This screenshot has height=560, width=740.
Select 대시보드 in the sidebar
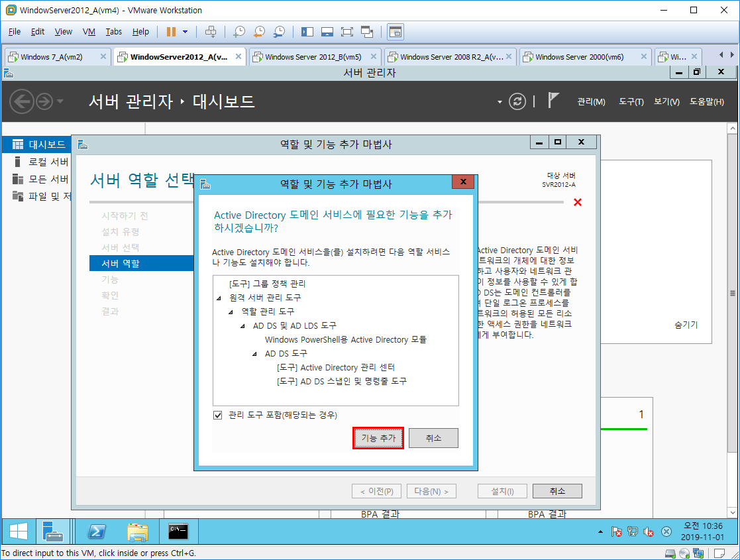37,144
